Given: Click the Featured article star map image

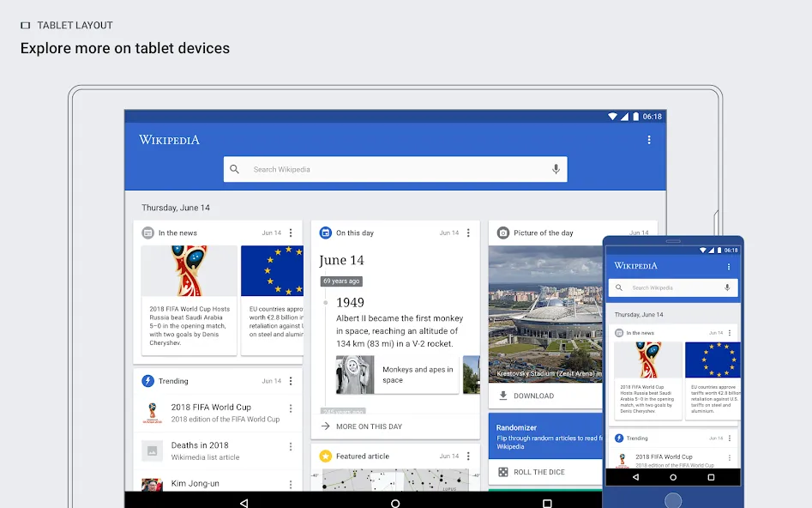Looking at the screenshot, I should point(395,480).
